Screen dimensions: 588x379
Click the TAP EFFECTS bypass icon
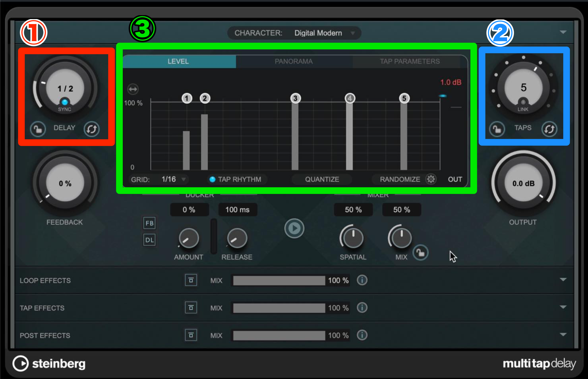[191, 308]
